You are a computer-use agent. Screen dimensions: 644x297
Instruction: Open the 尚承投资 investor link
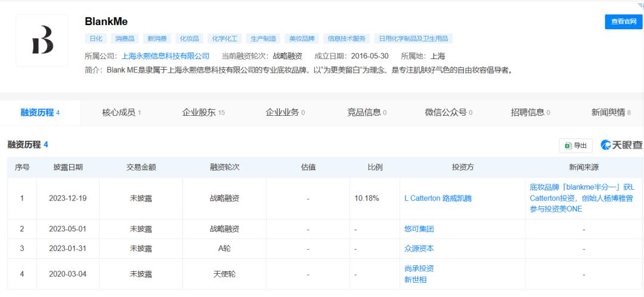(x=419, y=268)
